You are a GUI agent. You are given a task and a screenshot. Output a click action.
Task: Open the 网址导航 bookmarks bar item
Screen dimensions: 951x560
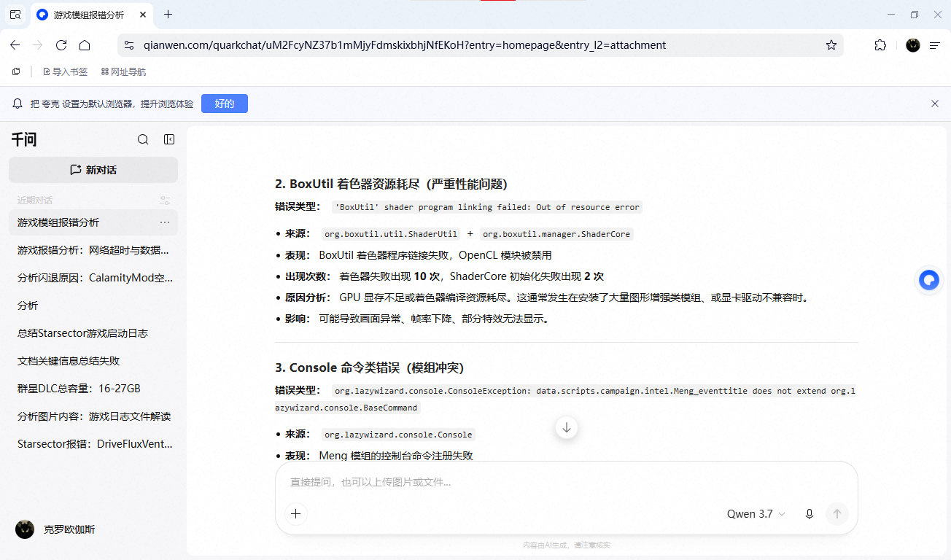(x=123, y=71)
